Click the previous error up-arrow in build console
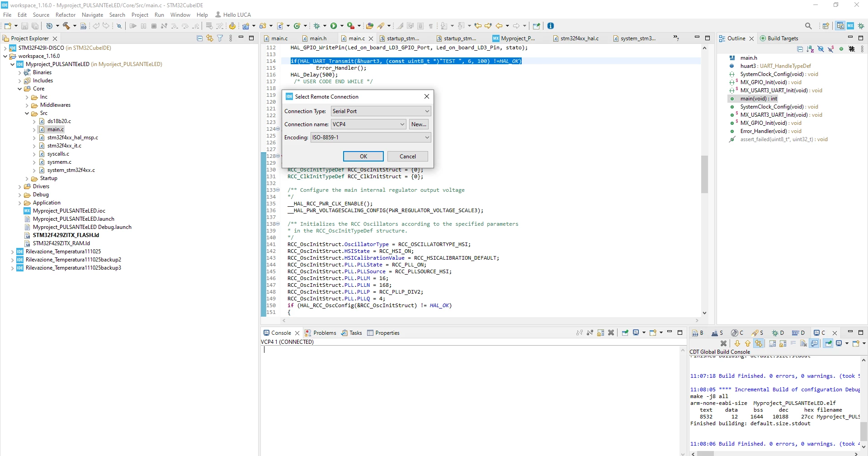Screen dimensions: 868x456 point(748,343)
